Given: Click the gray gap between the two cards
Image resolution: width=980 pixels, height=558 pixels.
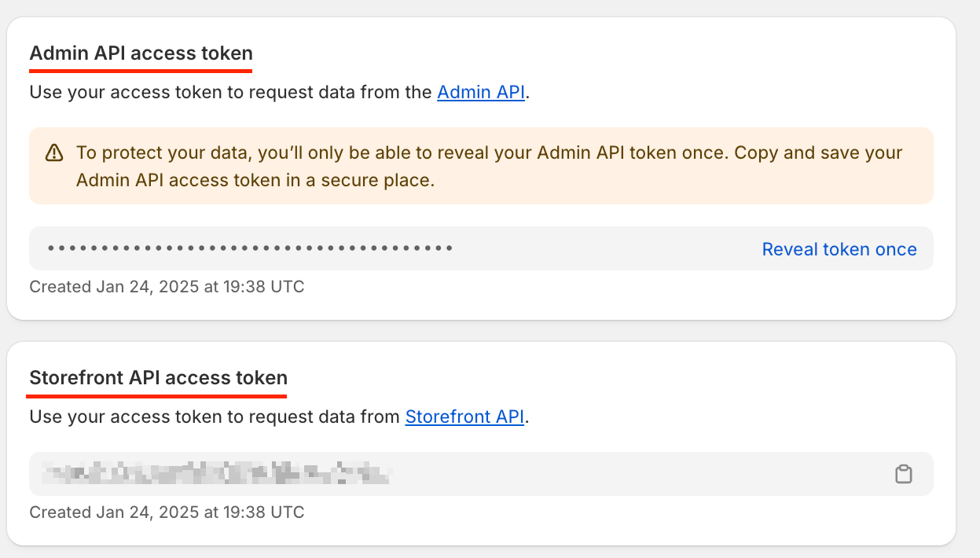Looking at the screenshot, I should (x=481, y=331).
